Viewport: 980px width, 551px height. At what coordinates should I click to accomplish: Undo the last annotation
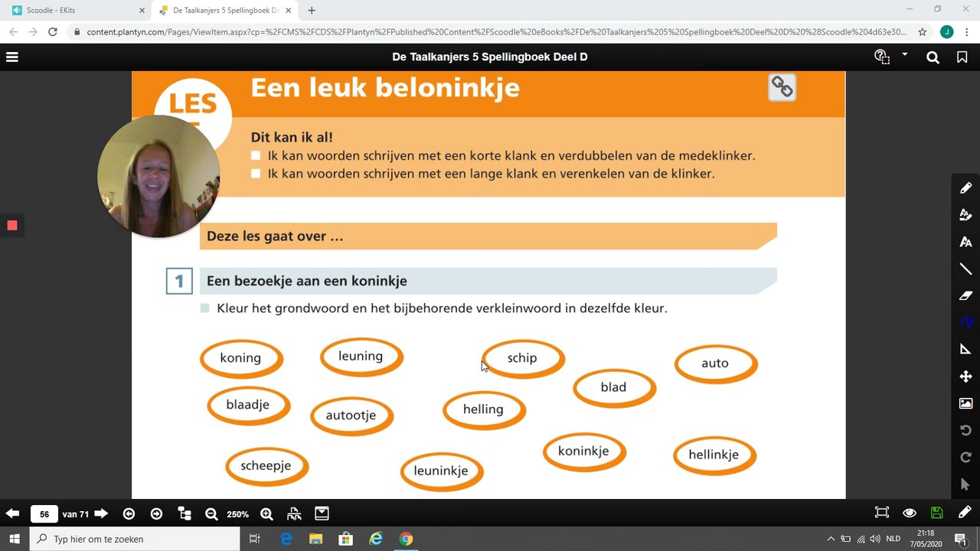pos(965,430)
